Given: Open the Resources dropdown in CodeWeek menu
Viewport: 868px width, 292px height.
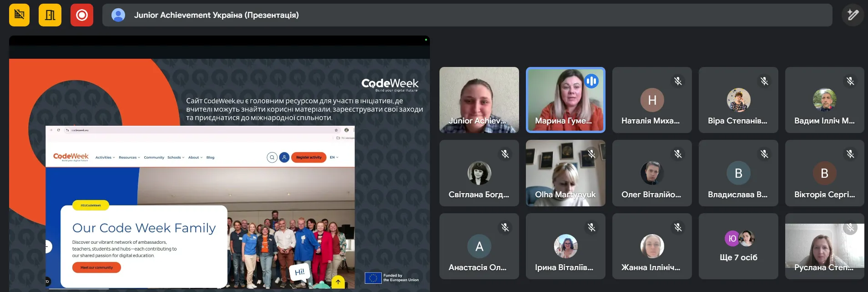Looking at the screenshot, I should point(129,158).
